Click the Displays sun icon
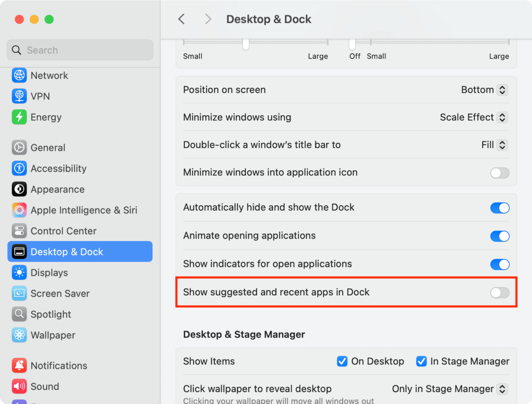 point(19,273)
